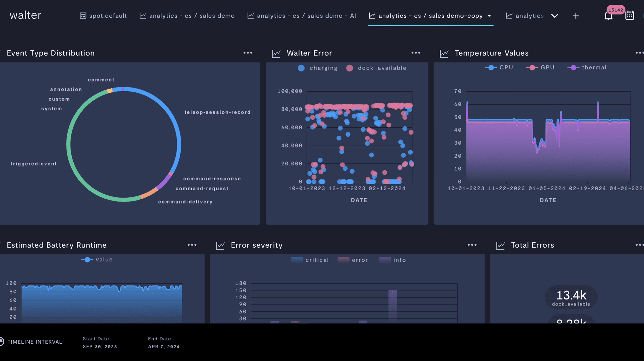Select the system donut label
The image size is (644, 361).
tap(52, 109)
